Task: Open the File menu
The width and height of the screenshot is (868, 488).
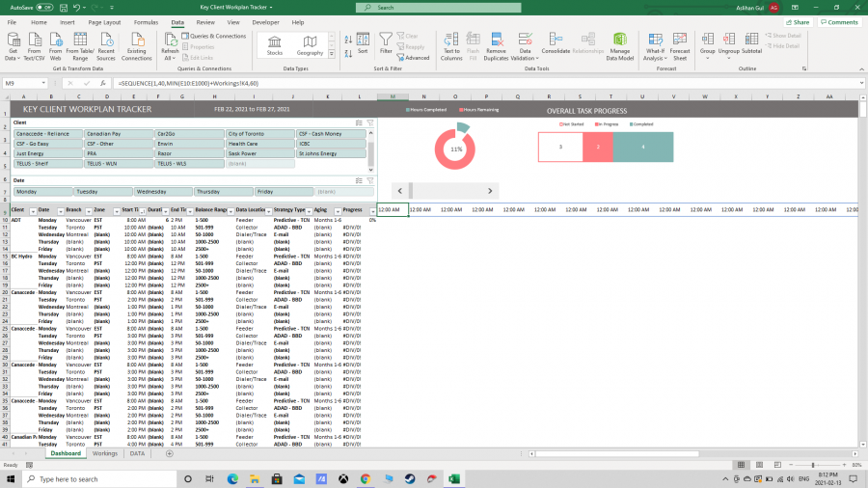Action: (12, 23)
